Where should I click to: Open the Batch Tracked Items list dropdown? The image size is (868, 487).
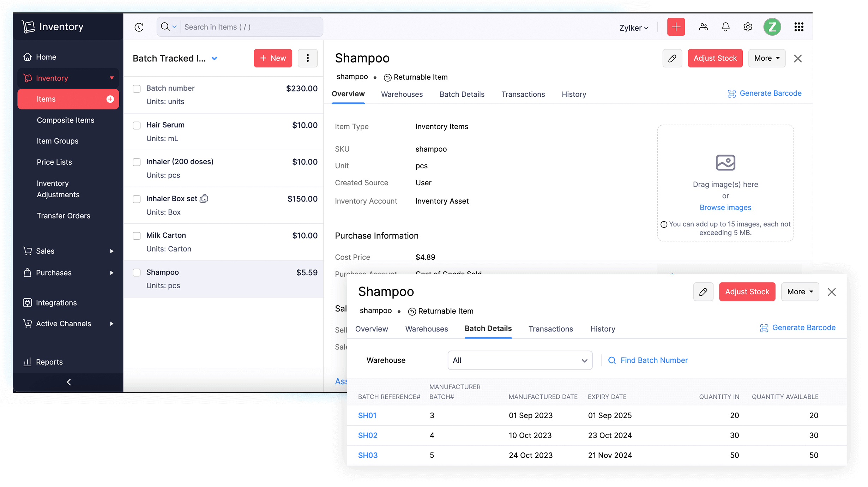coord(215,58)
